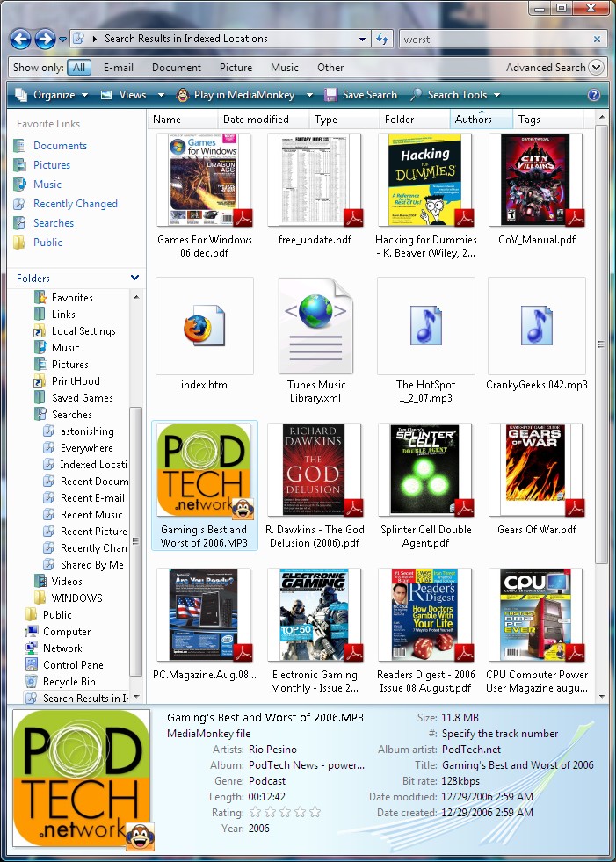This screenshot has height=862, width=616.
Task: Show only All results
Action: (x=79, y=68)
